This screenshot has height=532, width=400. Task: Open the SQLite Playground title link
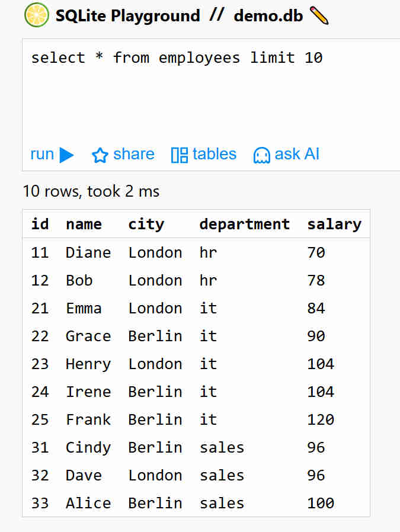127,15
